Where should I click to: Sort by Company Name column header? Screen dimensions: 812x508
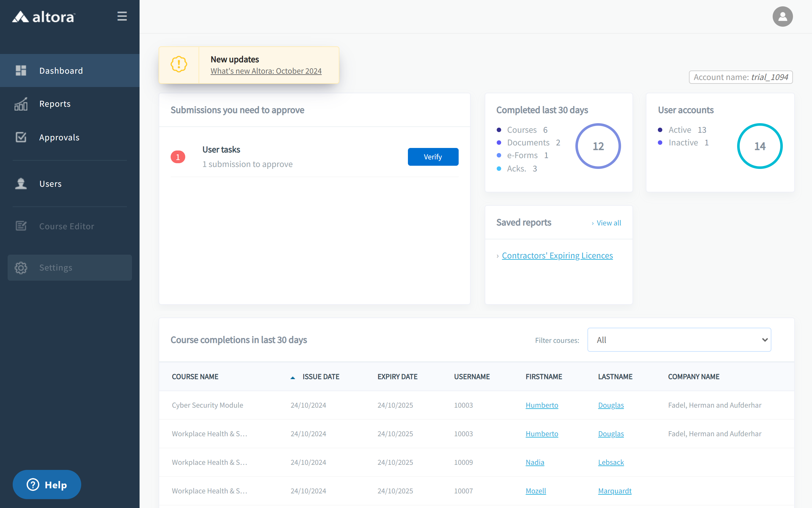tap(694, 377)
